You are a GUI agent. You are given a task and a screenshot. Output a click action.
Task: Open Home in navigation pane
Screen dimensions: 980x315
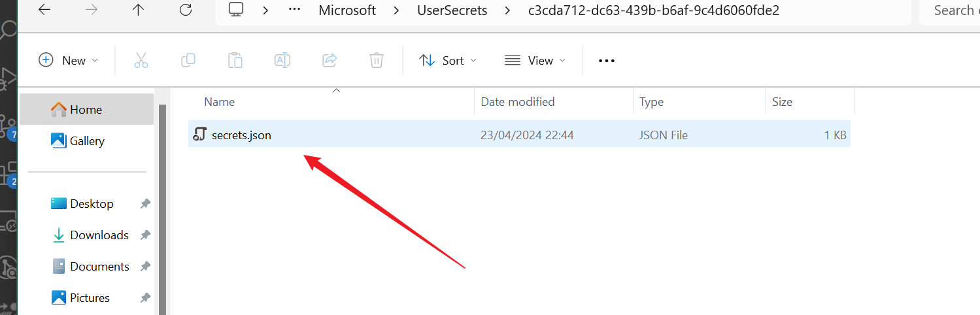(86, 109)
